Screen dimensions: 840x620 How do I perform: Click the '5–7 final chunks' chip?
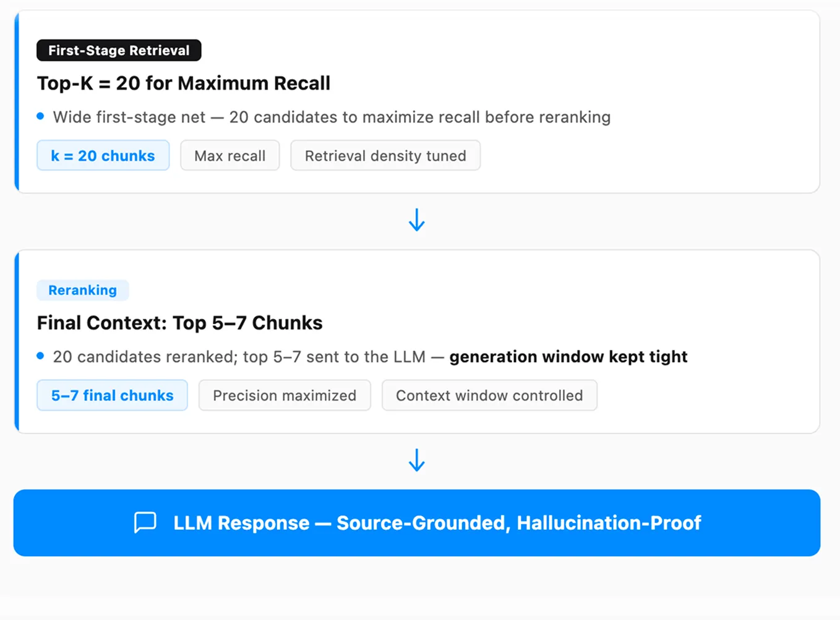click(x=112, y=396)
